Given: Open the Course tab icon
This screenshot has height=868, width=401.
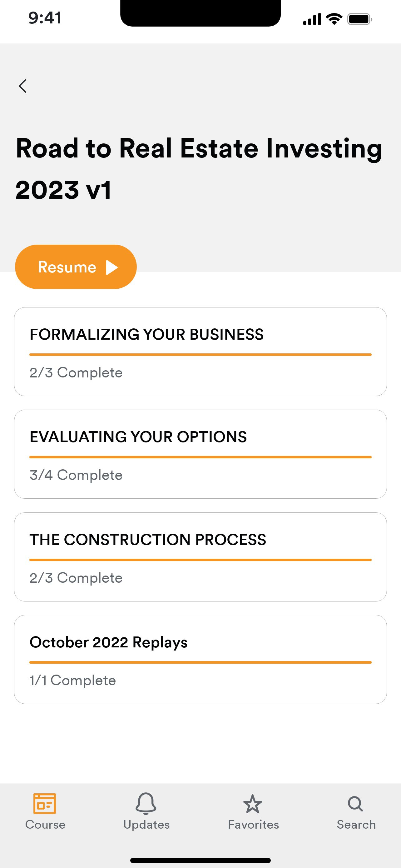Looking at the screenshot, I should pyautogui.click(x=45, y=803).
